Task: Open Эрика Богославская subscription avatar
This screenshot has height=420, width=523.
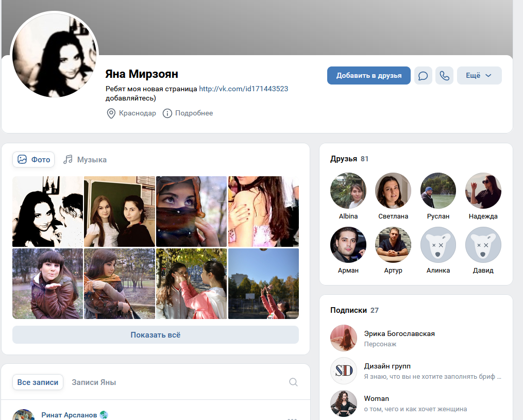Action: 344,338
